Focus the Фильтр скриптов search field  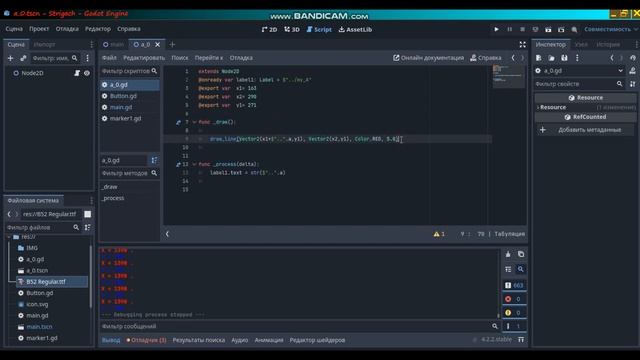tap(129, 71)
